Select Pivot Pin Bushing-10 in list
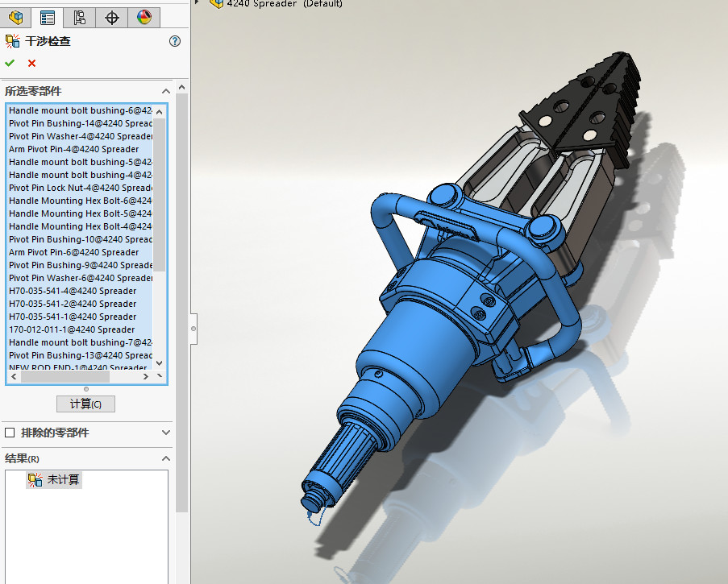 pyautogui.click(x=81, y=239)
